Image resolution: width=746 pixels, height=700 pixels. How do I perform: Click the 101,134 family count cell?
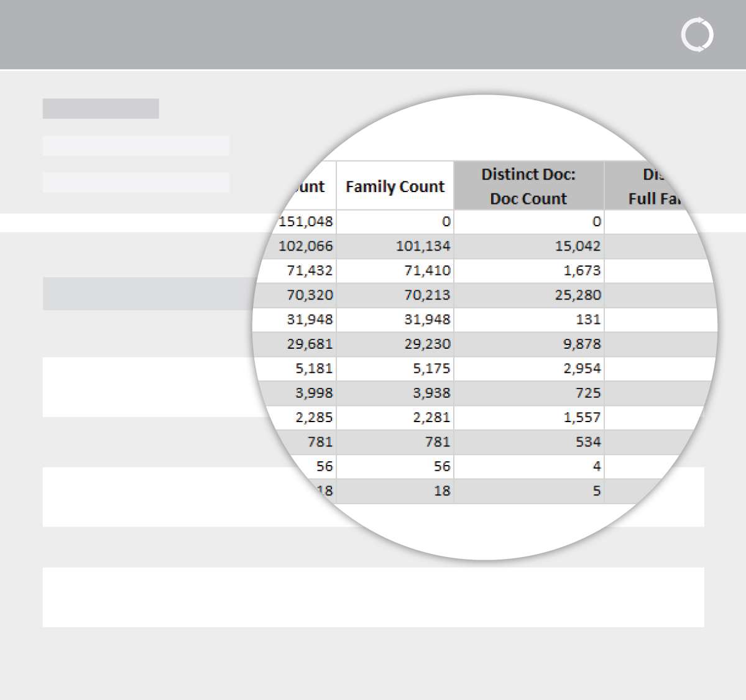423,246
